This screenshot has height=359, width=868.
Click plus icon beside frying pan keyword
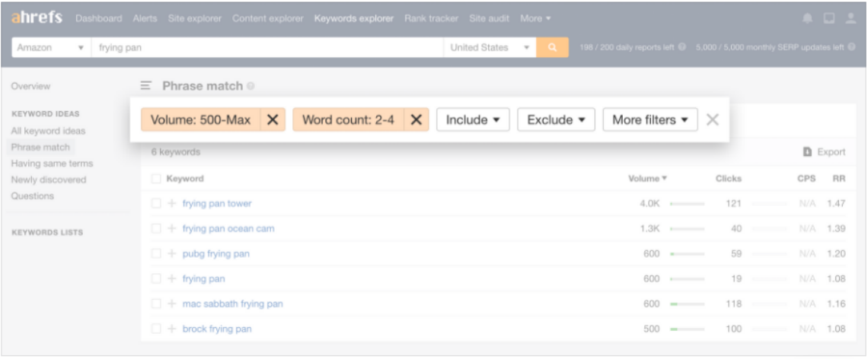coord(171,279)
